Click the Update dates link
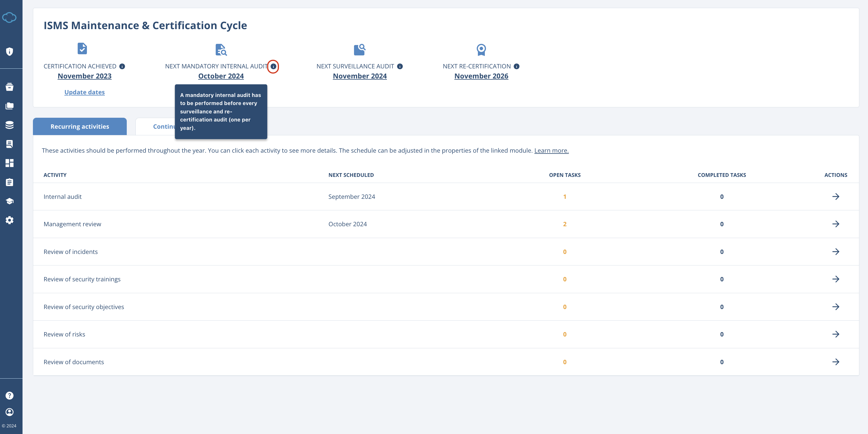Image resolution: width=868 pixels, height=434 pixels. (x=84, y=92)
